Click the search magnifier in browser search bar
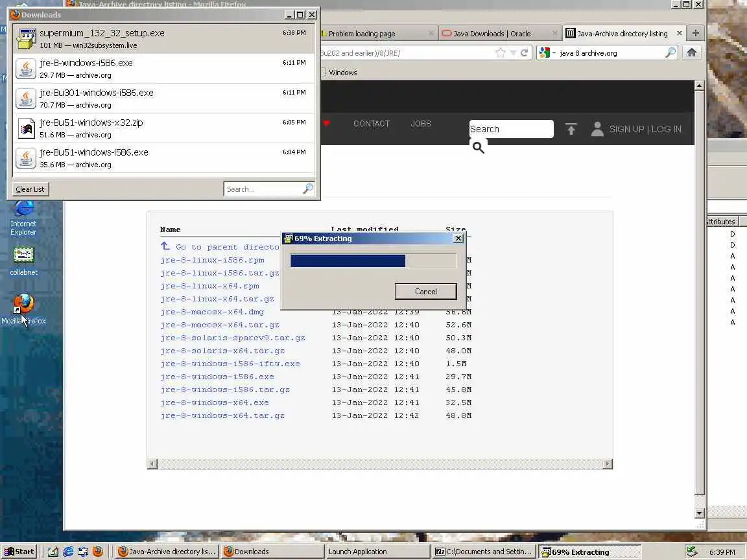Image resolution: width=747 pixels, height=560 pixels. (670, 52)
